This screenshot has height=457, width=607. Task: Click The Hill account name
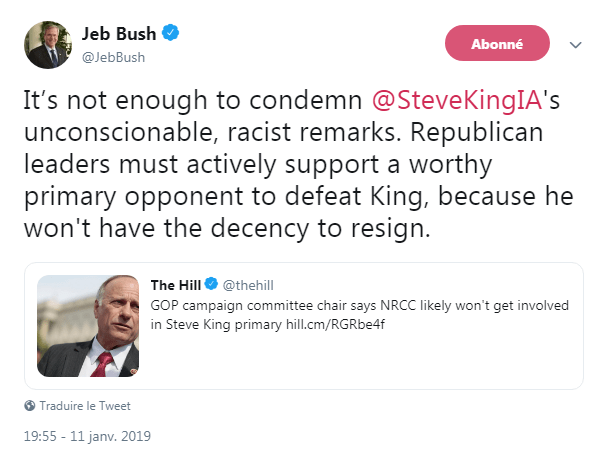[174, 285]
